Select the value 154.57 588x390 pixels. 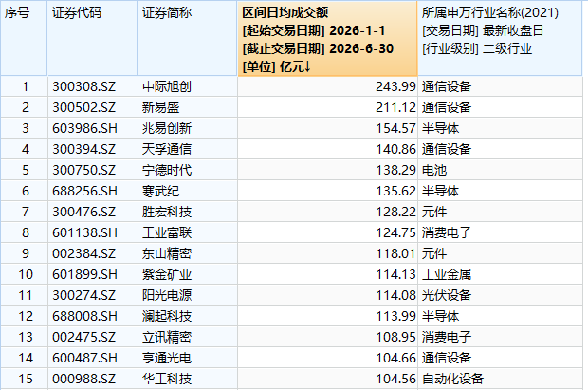point(395,128)
